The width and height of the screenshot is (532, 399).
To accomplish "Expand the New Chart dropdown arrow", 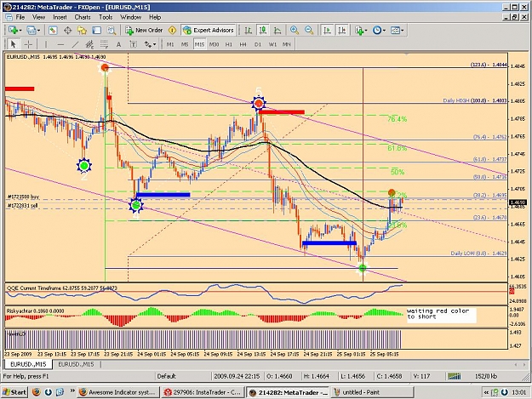I will (20, 30).
